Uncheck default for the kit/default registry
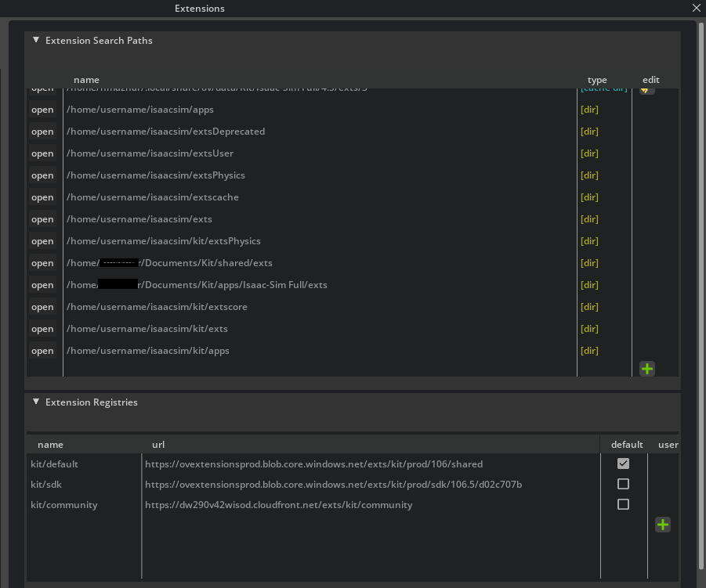This screenshot has height=588, width=706. [x=623, y=463]
